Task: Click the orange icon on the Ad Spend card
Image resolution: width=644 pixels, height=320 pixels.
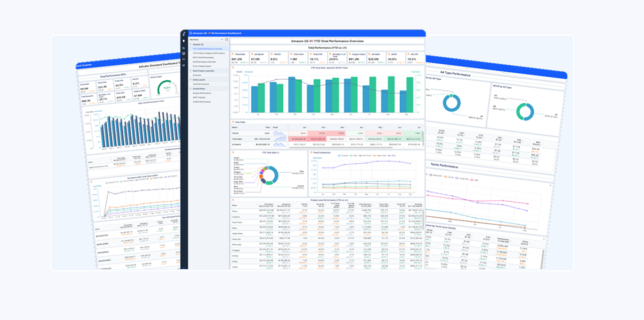Action: (x=252, y=54)
